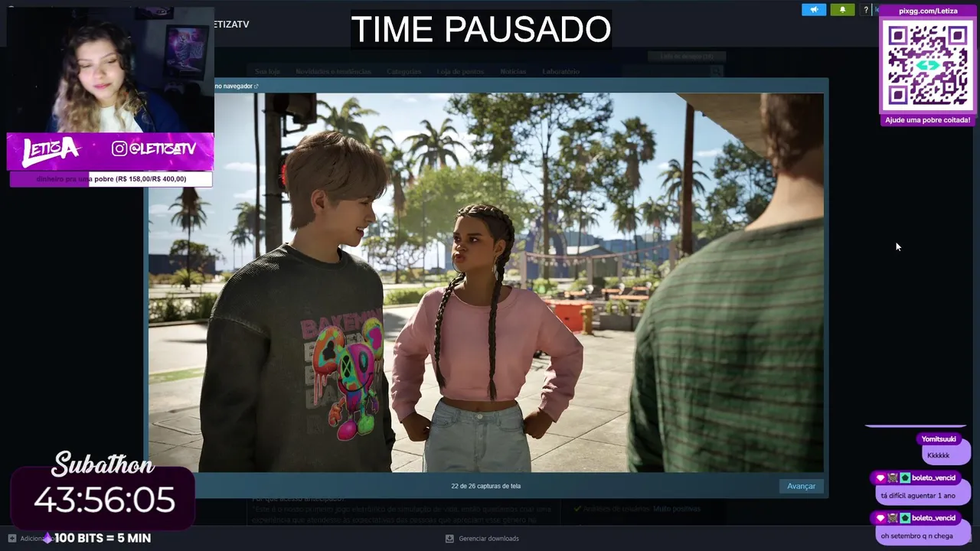
Task: Open Gerenciar downloads in the bottom bar
Action: (x=488, y=539)
